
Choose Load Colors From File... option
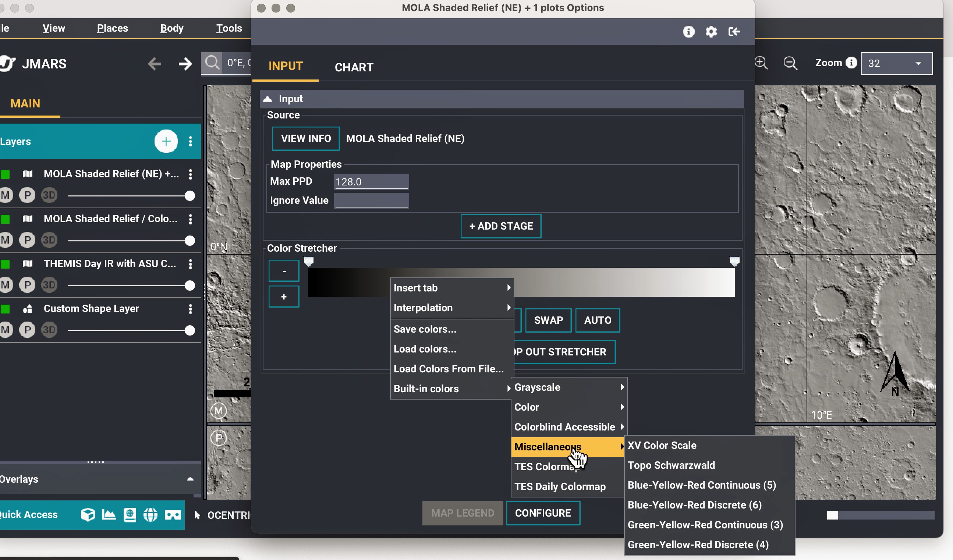point(451,369)
